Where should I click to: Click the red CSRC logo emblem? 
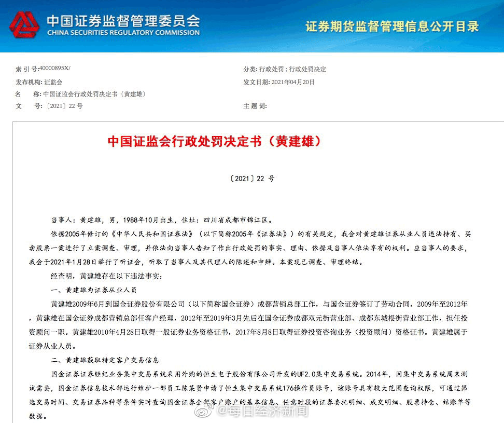point(24,25)
